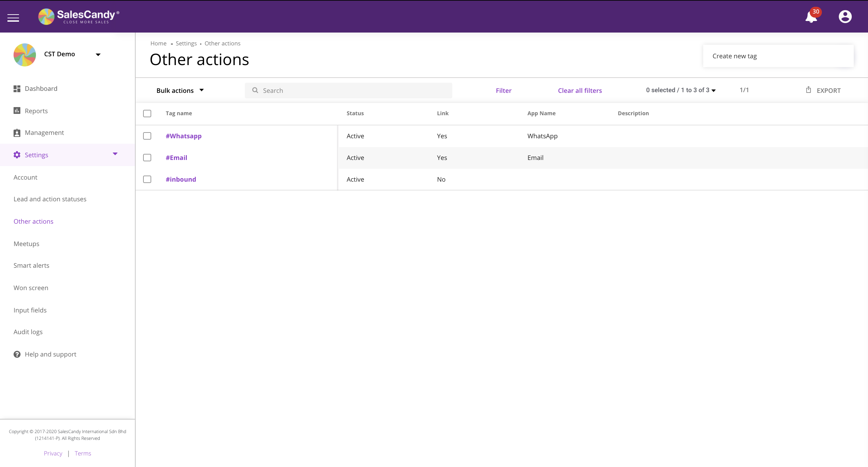Open Smart alerts in the sidebar
The height and width of the screenshot is (467, 868).
[31, 265]
